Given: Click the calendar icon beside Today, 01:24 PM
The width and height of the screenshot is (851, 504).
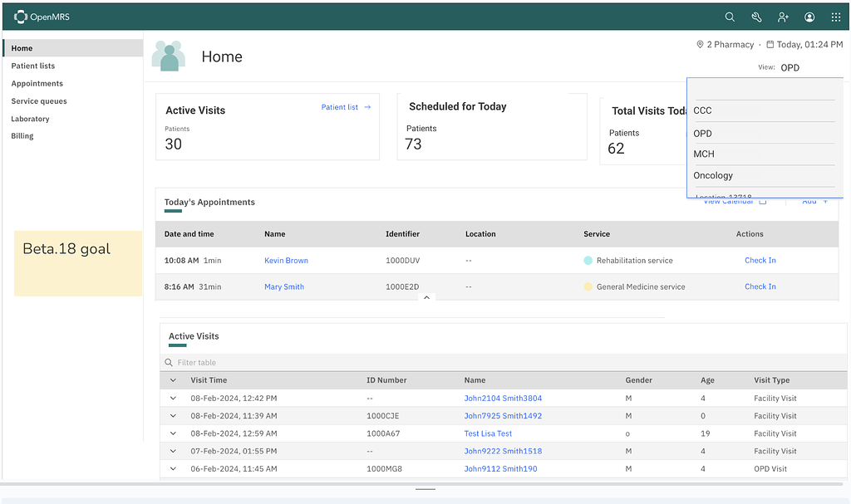Looking at the screenshot, I should (x=770, y=44).
